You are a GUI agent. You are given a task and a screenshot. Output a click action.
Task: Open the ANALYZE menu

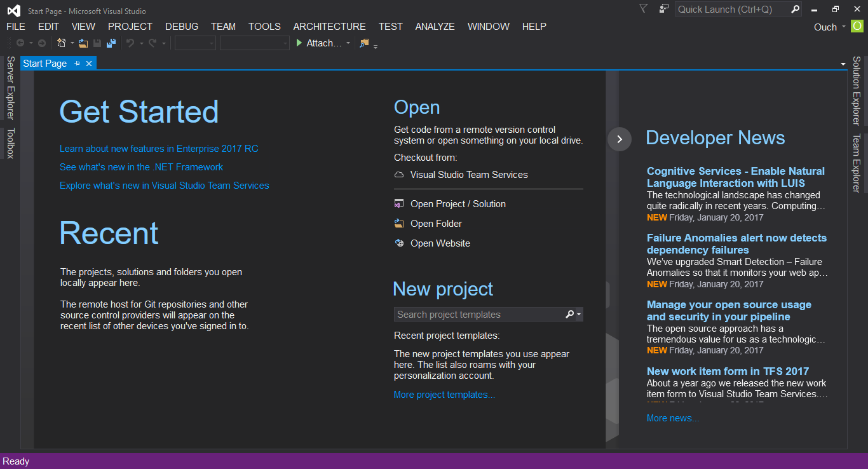(435, 27)
